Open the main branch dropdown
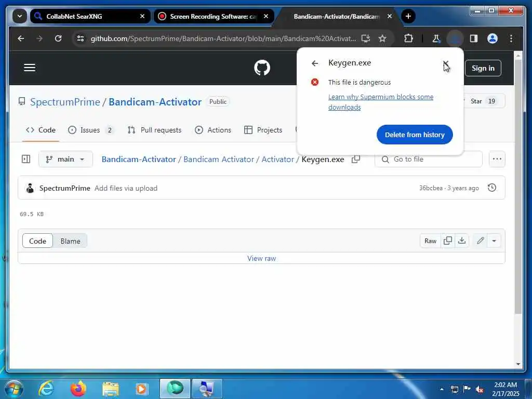Image resolution: width=532 pixels, height=399 pixels. tap(65, 159)
